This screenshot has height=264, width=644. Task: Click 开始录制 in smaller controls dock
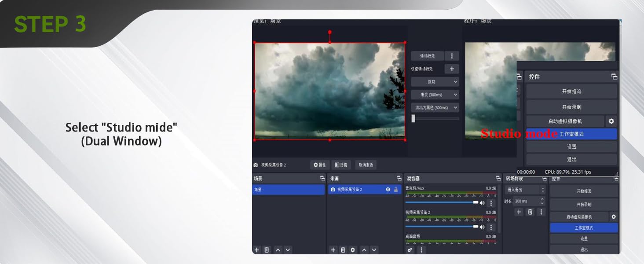point(584,205)
